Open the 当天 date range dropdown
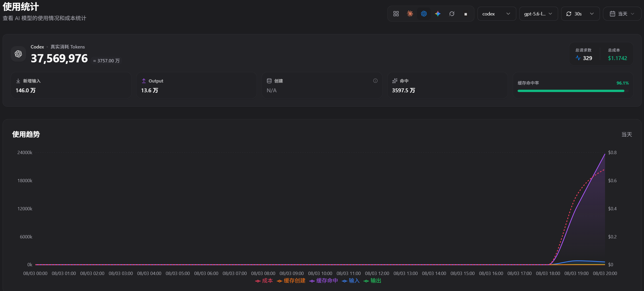The image size is (644, 291). 622,14
